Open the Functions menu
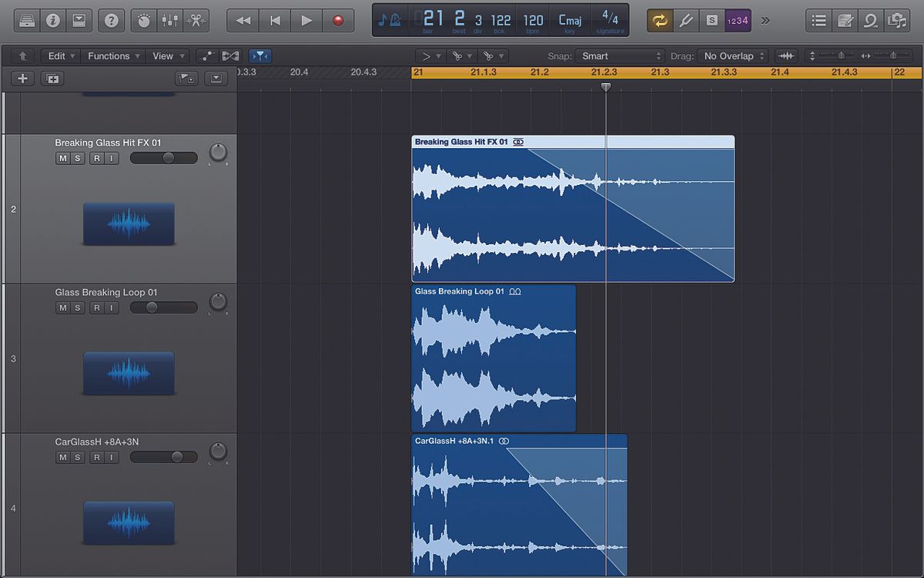The image size is (924, 578). pyautogui.click(x=112, y=55)
